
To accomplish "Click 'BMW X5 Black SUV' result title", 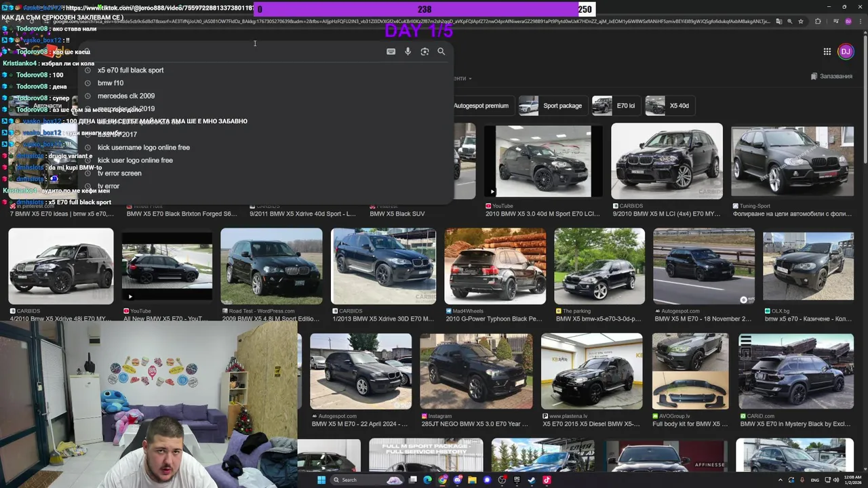I will (397, 214).
